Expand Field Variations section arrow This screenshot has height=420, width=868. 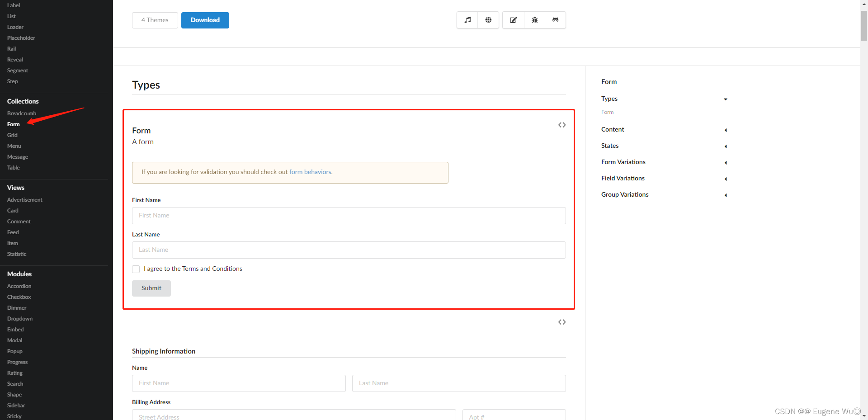pos(726,179)
